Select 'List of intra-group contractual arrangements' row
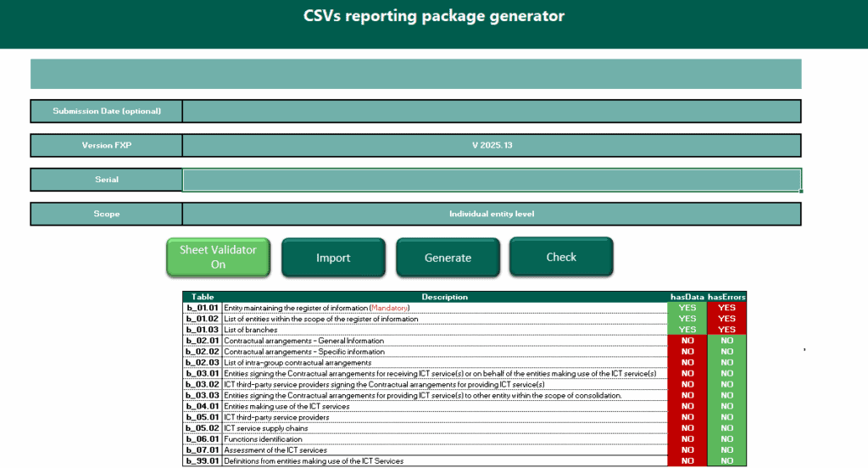Image resolution: width=868 pixels, height=468 pixels. pyautogui.click(x=298, y=363)
